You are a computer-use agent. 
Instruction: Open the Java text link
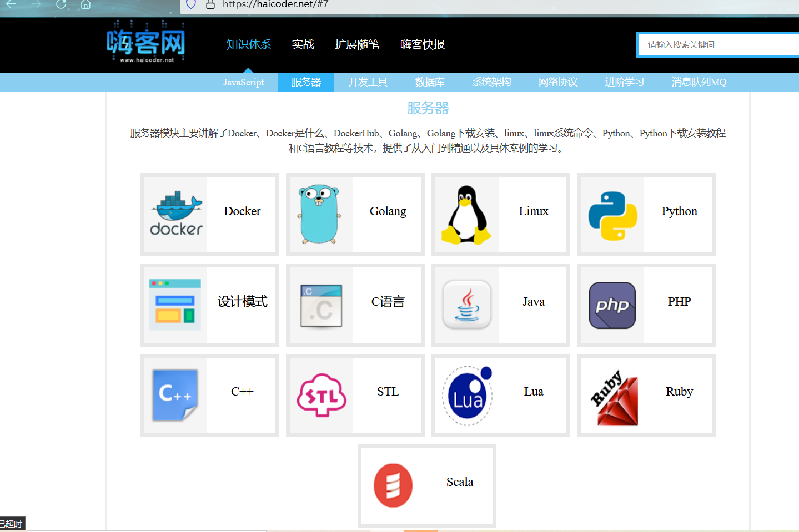tap(534, 302)
